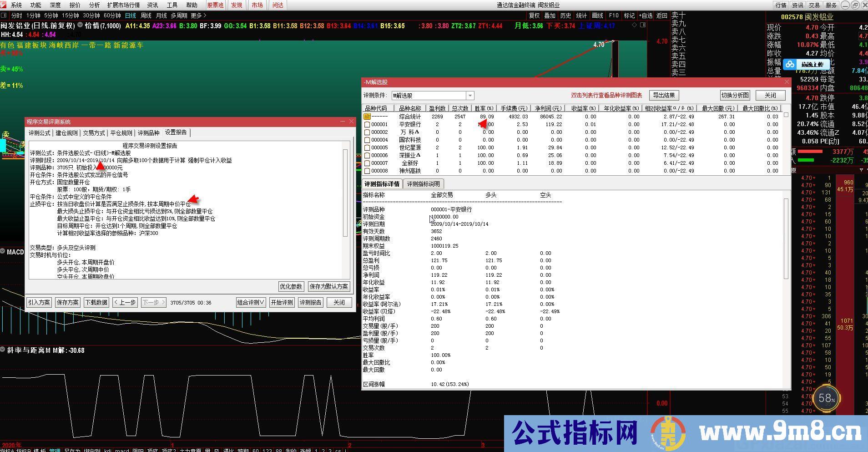868x452 pixels.
Task: Open the 系统 menu
Action: point(16,5)
